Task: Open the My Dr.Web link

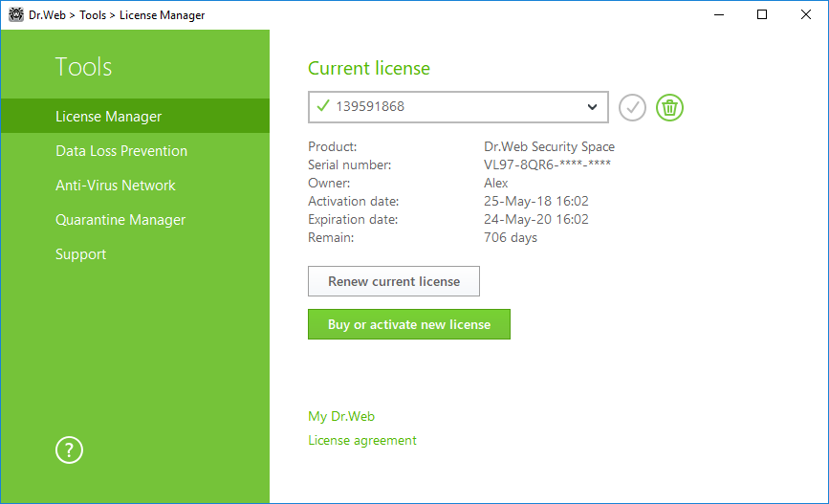Action: (x=341, y=416)
